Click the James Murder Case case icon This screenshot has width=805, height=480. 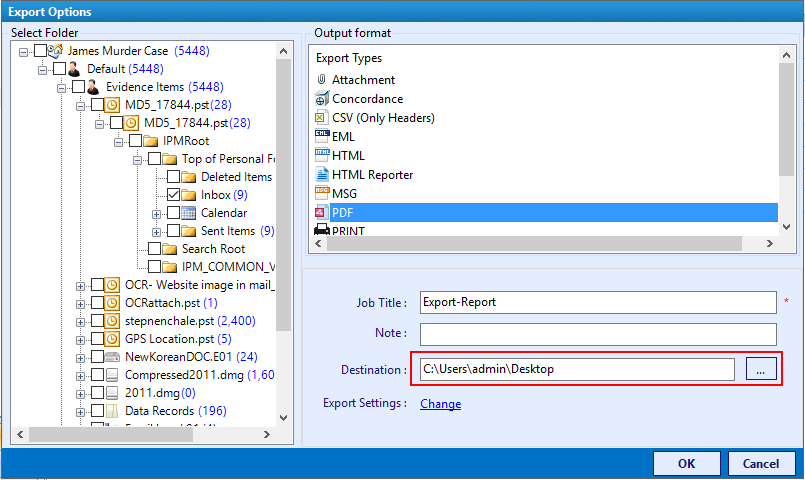[55, 51]
